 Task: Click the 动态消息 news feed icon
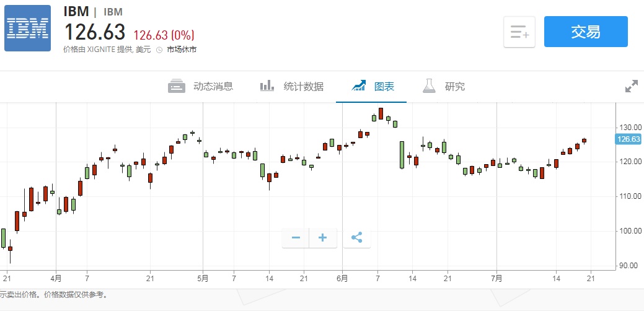pos(177,87)
